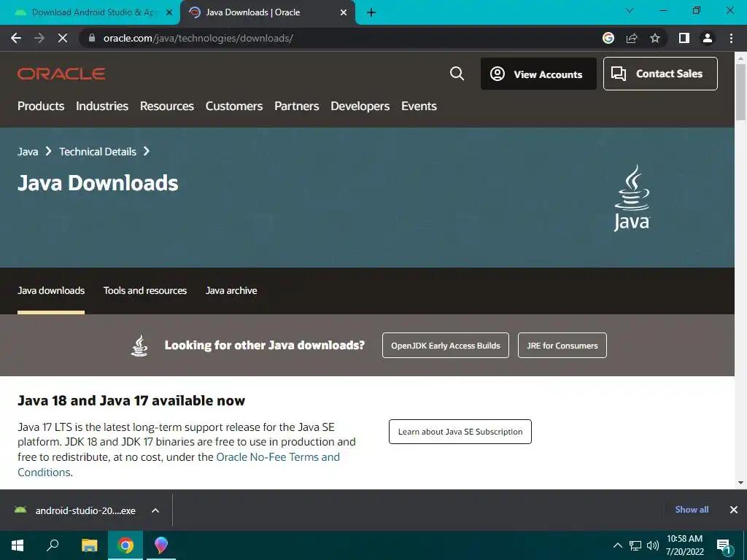The width and height of the screenshot is (747, 560).
Task: Click the Java coffee cup logo
Action: click(632, 198)
